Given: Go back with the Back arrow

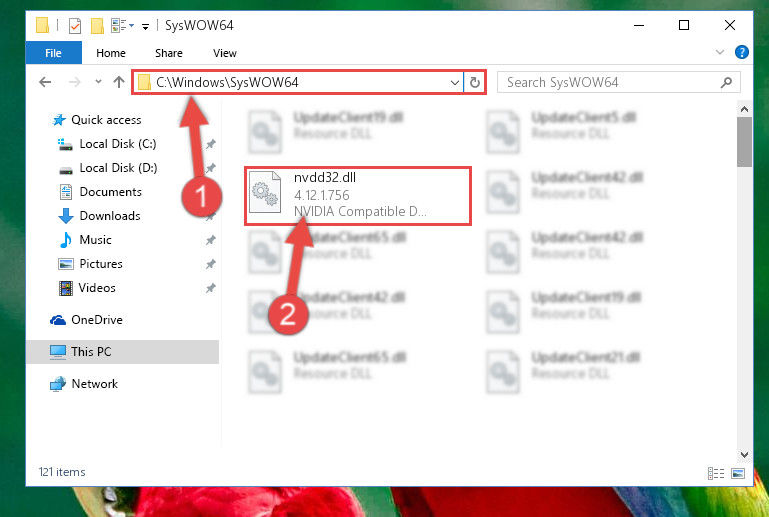Looking at the screenshot, I should point(45,82).
